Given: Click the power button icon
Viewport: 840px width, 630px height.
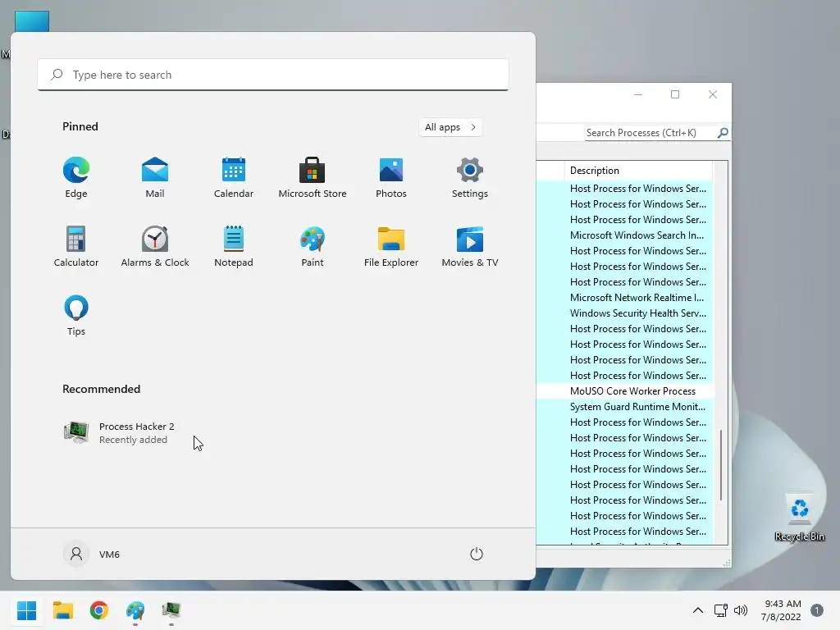Looking at the screenshot, I should tap(477, 554).
